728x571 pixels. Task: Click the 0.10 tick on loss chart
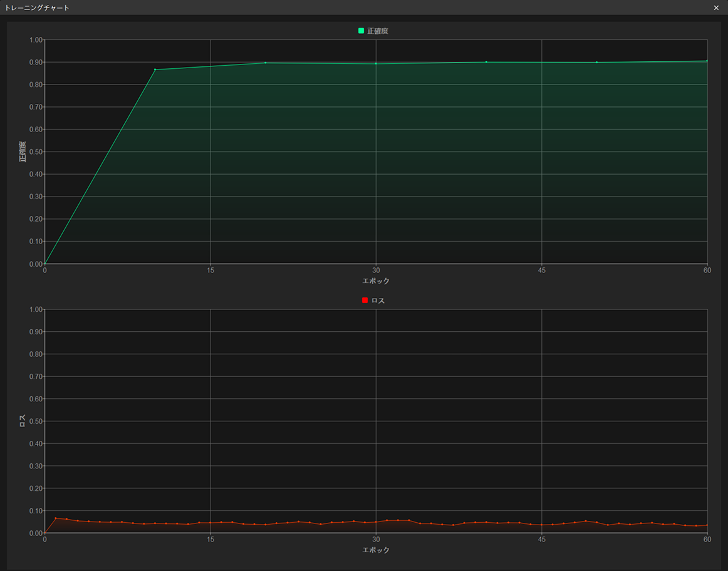click(x=36, y=511)
